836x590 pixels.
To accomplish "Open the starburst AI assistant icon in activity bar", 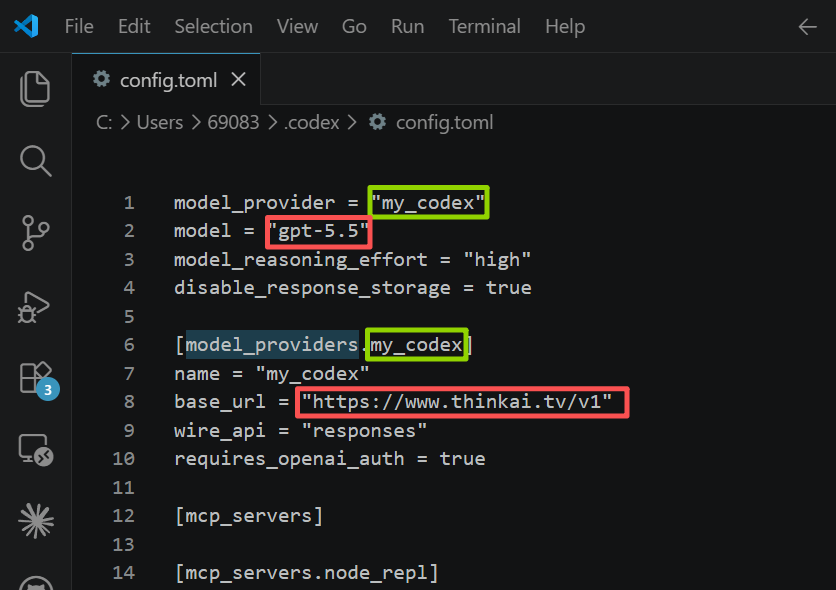I will 36,521.
